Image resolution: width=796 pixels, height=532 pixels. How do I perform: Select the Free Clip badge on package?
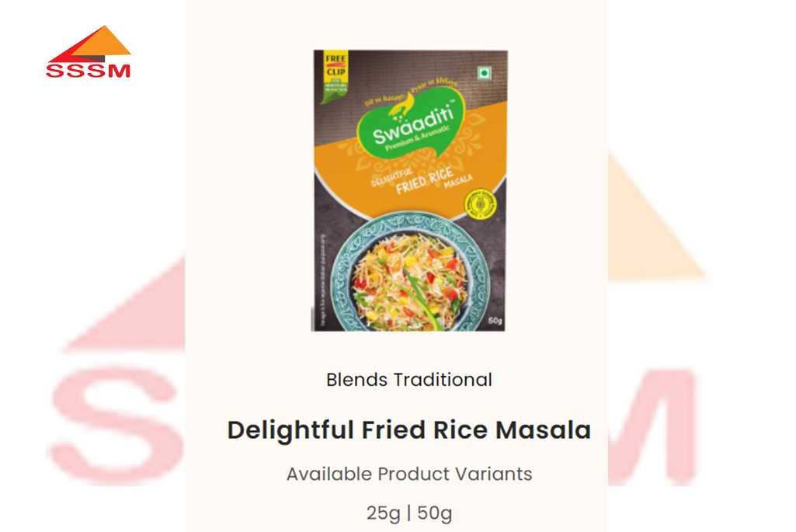tap(335, 74)
